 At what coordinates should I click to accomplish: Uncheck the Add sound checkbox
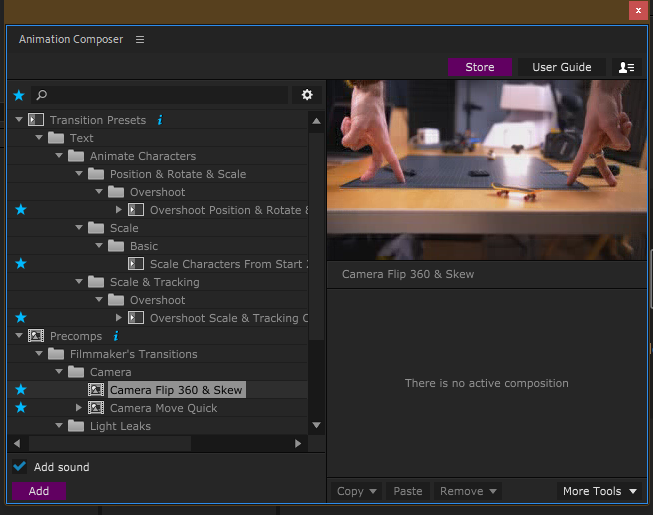point(20,467)
